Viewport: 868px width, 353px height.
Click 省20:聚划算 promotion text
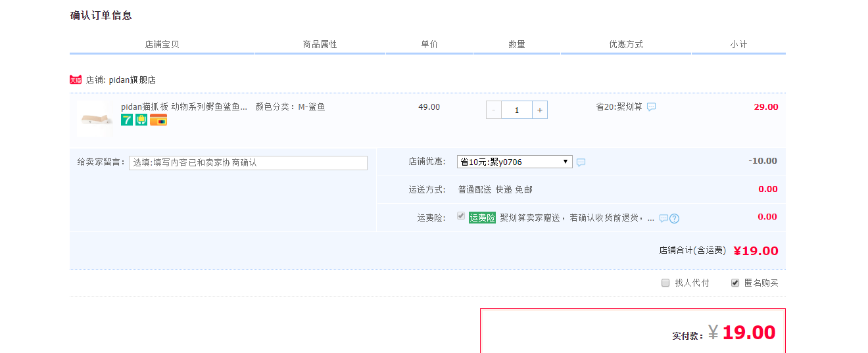click(x=619, y=106)
